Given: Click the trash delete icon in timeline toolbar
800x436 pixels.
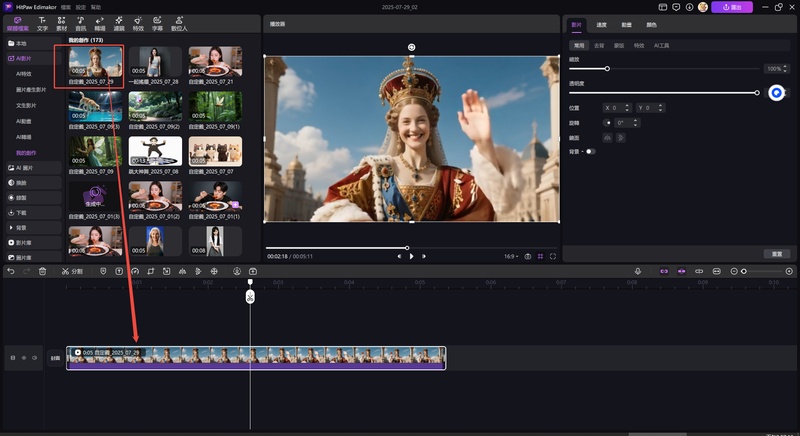Looking at the screenshot, I should coord(42,271).
